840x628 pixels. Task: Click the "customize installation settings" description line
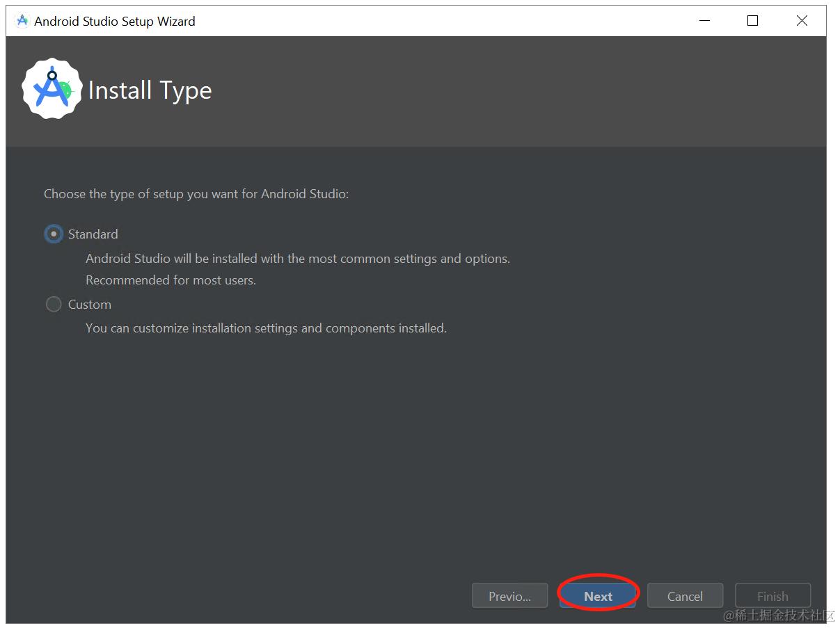pyautogui.click(x=266, y=328)
